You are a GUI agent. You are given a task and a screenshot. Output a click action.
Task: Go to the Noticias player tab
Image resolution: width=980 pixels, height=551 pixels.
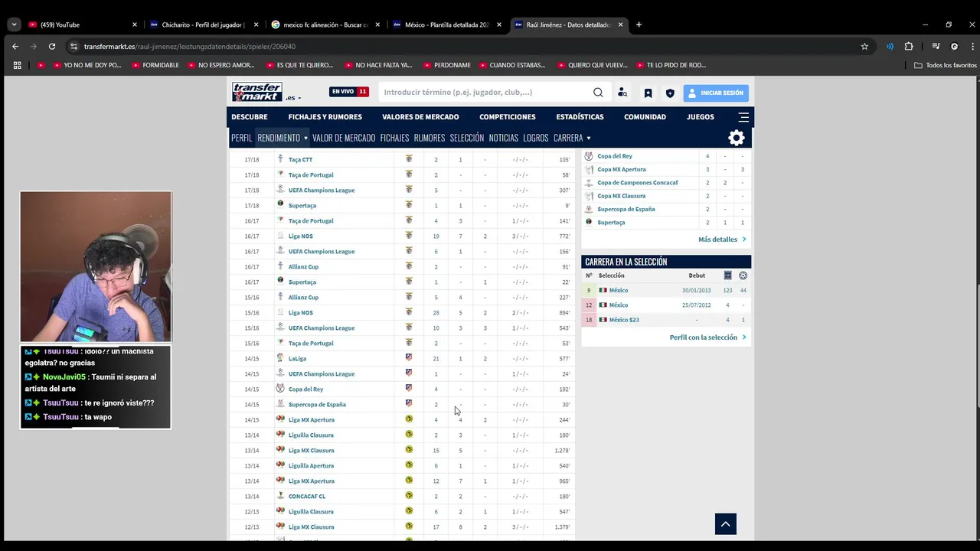click(504, 138)
